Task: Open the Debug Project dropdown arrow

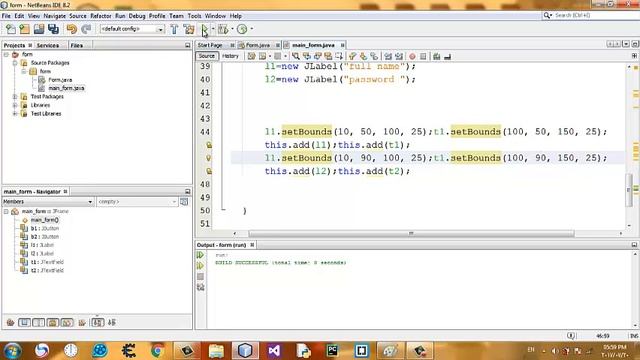Action: 232,29
